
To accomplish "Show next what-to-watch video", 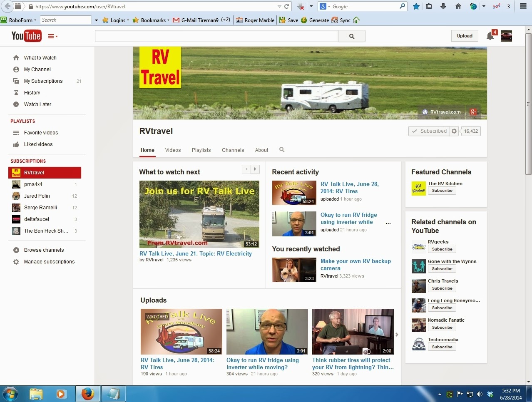I will 255,169.
